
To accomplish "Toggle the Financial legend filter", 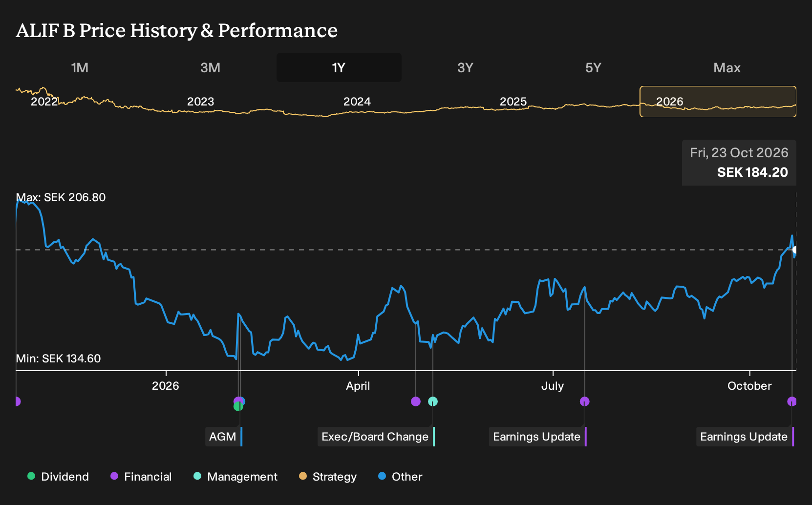I will 141,477.
